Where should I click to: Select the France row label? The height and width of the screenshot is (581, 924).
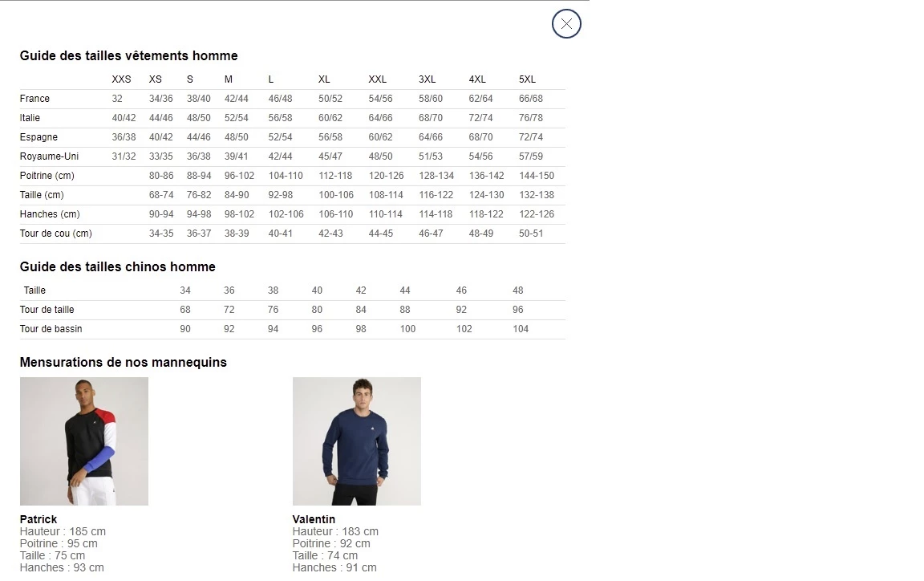(34, 99)
